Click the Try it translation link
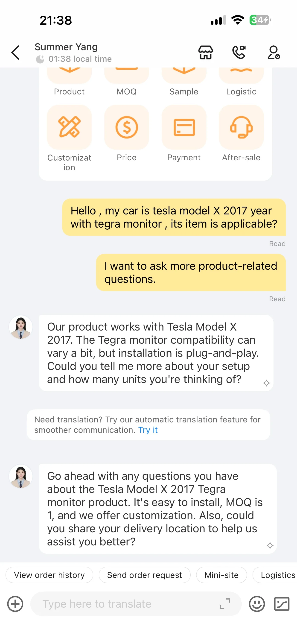 [x=148, y=430]
